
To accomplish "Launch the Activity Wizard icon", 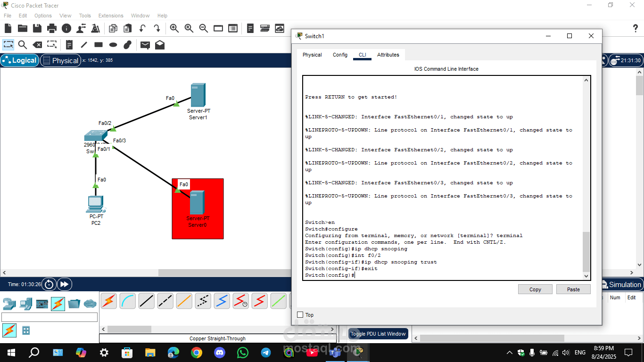I will pos(95,28).
